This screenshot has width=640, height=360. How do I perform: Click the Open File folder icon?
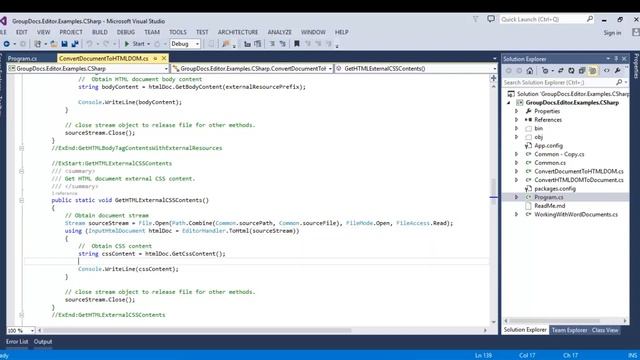54,44
